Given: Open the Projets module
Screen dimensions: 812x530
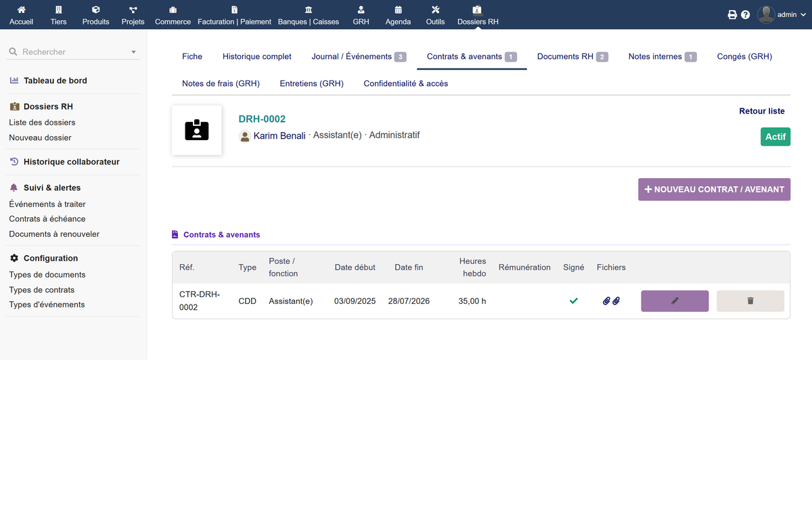Looking at the screenshot, I should coord(133,15).
